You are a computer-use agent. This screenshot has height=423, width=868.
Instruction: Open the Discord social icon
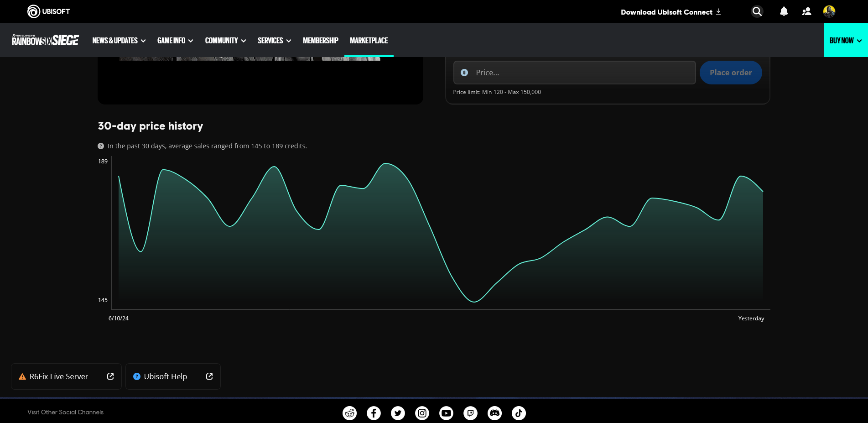(x=495, y=413)
